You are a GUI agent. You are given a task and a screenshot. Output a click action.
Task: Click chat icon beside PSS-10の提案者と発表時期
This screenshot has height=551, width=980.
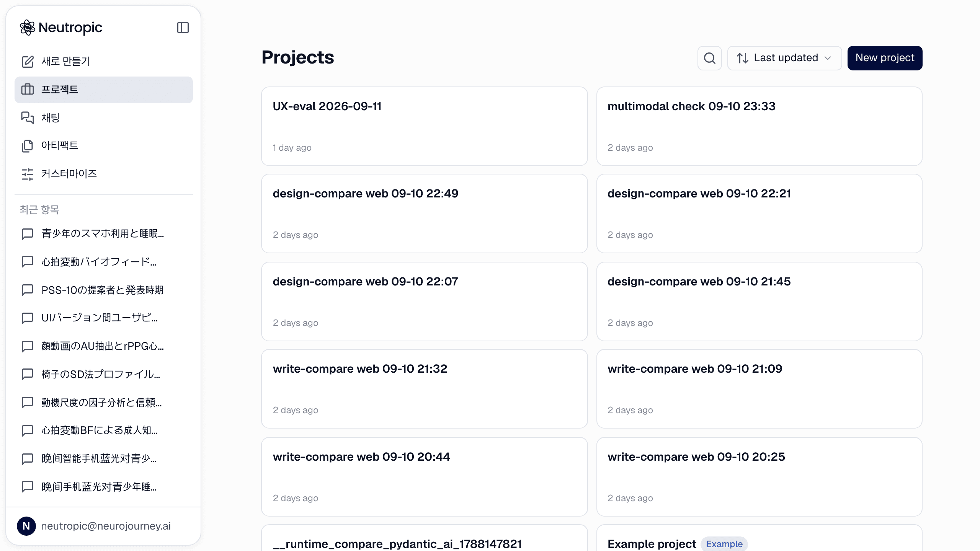click(x=28, y=290)
